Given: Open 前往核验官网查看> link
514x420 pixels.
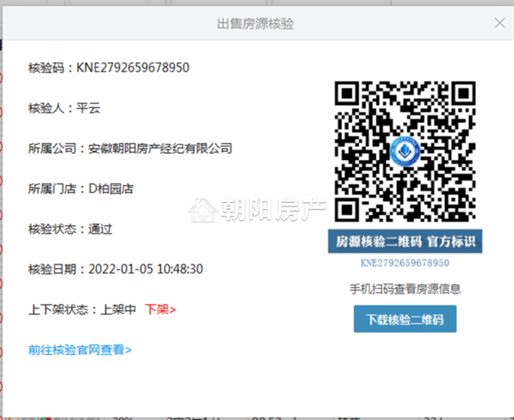Looking at the screenshot, I should tap(80, 350).
